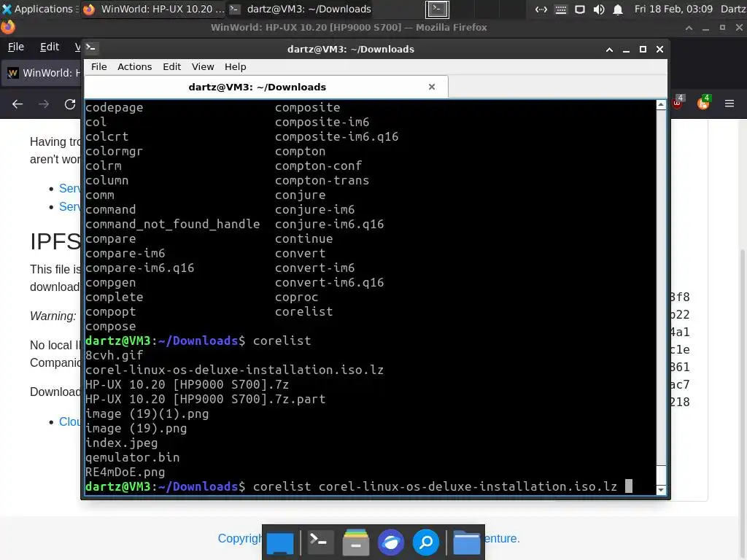747x560 pixels.
Task: Click the volume speaker tray icon
Action: (x=599, y=9)
